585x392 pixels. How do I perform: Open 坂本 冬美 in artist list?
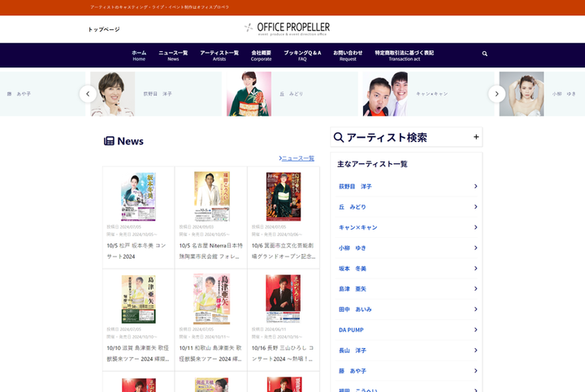coord(407,269)
